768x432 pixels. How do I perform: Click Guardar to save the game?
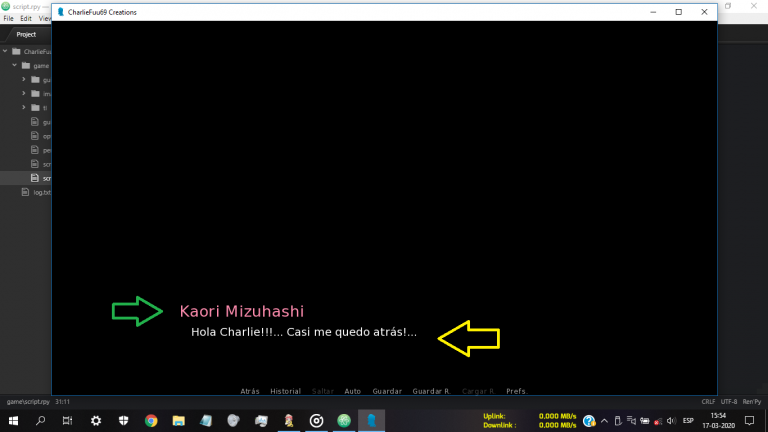click(x=387, y=391)
